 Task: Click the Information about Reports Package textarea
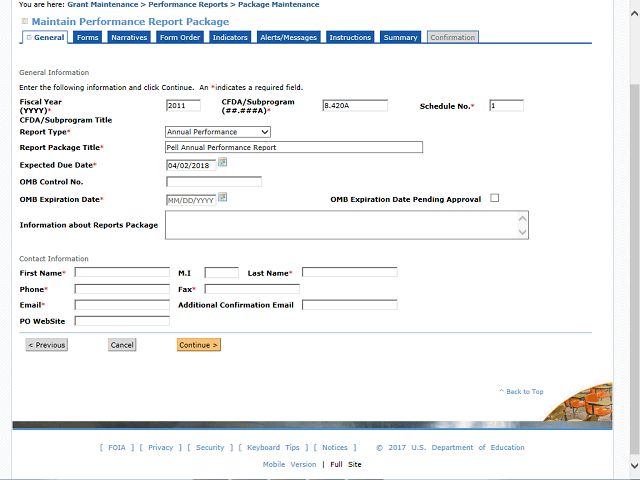347,225
